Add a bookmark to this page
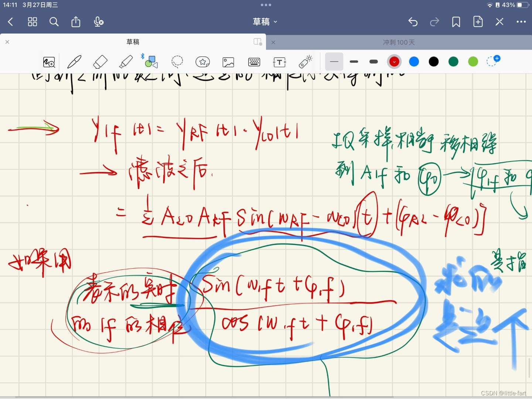Screen dimensions: 532x399 pyautogui.click(x=456, y=22)
